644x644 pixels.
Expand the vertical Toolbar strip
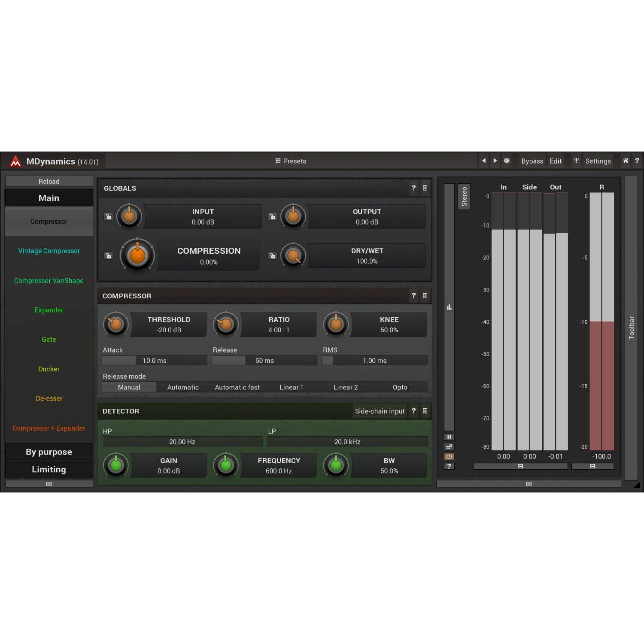point(631,328)
